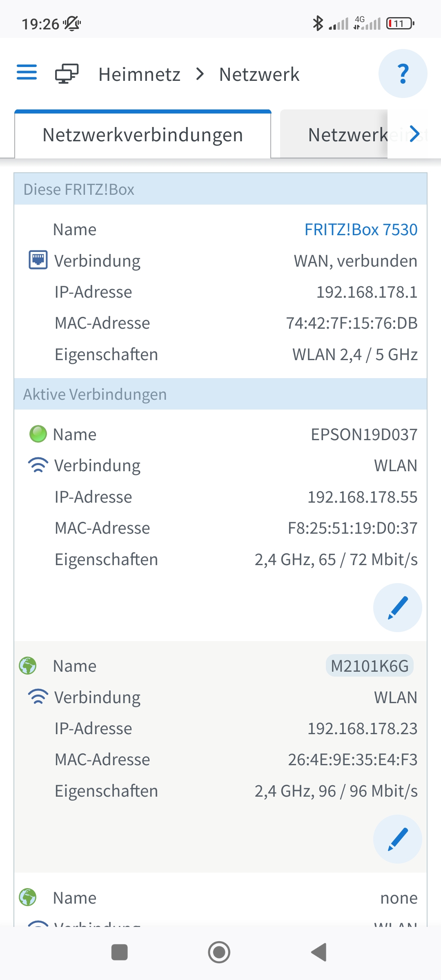Tap the globe icon next to M2101K6G
Screen dimensions: 441x980
click(28, 666)
